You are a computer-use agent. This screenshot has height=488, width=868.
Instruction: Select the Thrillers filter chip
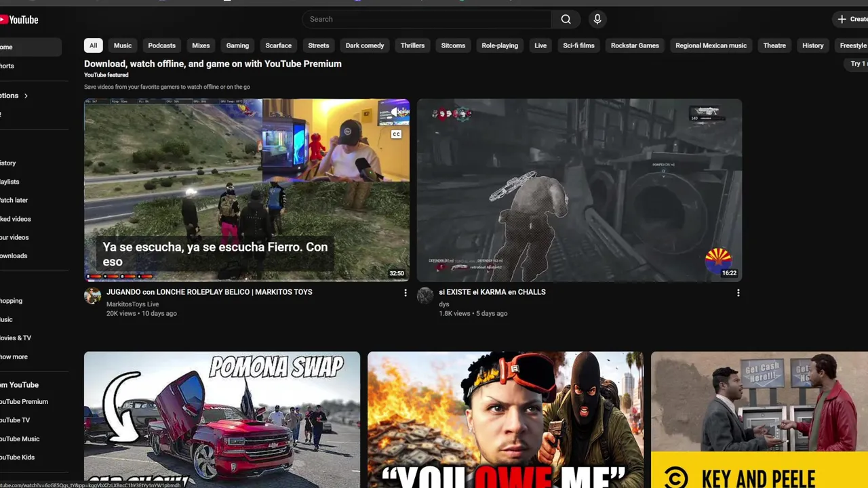pyautogui.click(x=412, y=45)
